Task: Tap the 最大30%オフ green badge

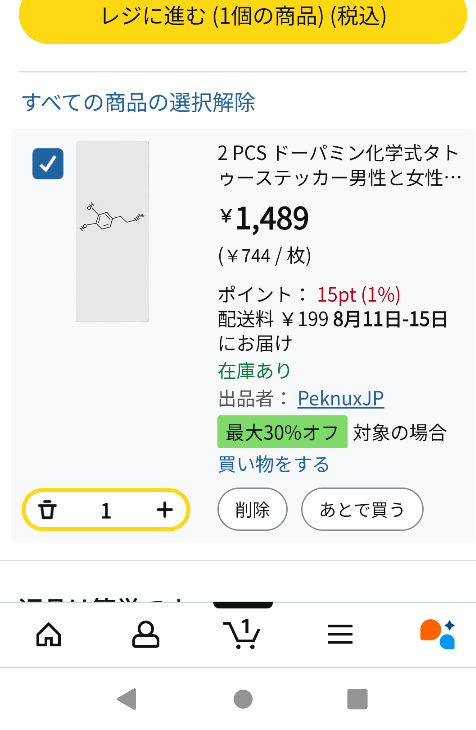Action: (282, 432)
